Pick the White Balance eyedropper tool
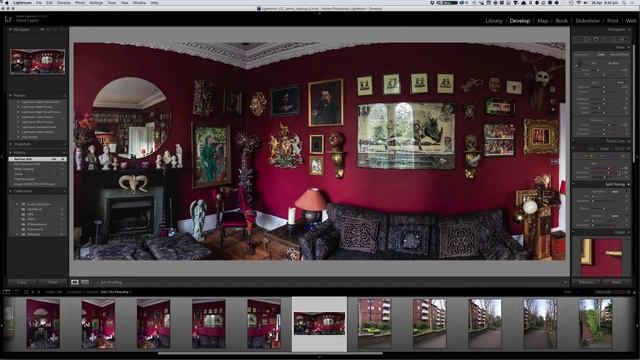This screenshot has height=360, width=640. click(x=578, y=64)
